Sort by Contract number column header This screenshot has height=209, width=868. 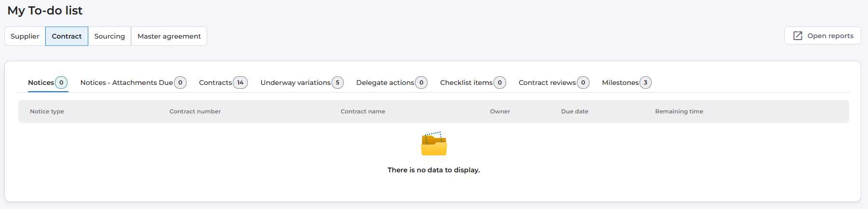[x=195, y=111]
